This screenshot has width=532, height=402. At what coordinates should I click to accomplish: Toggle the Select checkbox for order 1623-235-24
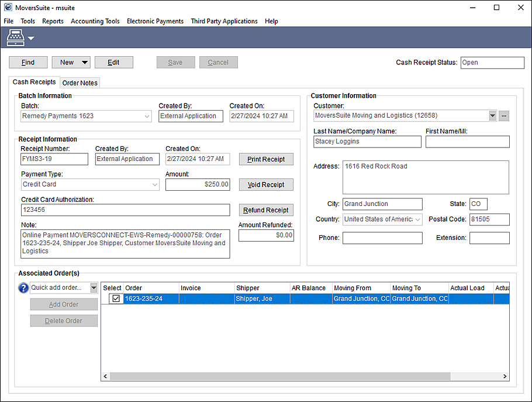tap(116, 298)
